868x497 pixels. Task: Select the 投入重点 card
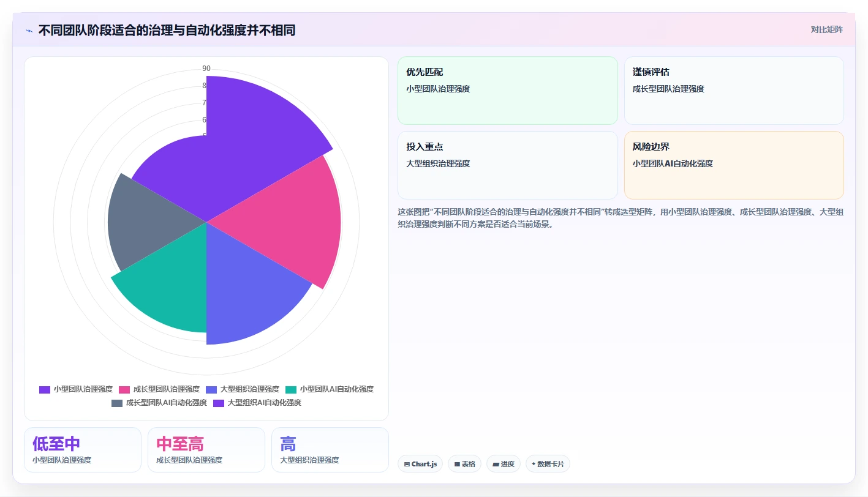tap(508, 165)
